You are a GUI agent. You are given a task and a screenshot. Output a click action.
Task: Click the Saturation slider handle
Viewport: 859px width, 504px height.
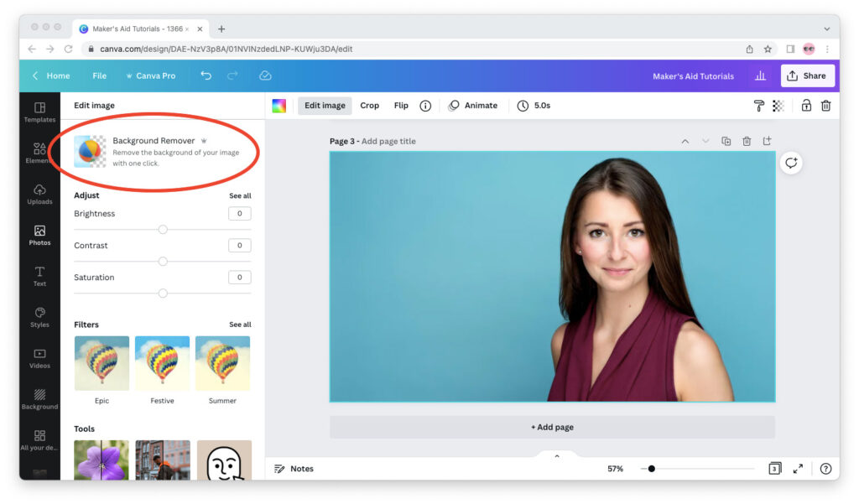(163, 293)
